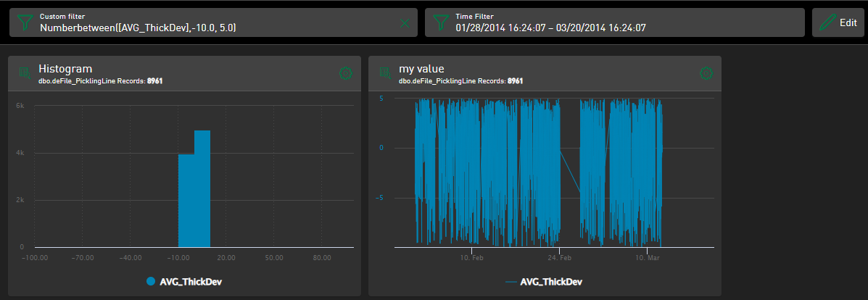Select the tallest histogram bar
The height and width of the screenshot is (300, 868).
pyautogui.click(x=202, y=188)
